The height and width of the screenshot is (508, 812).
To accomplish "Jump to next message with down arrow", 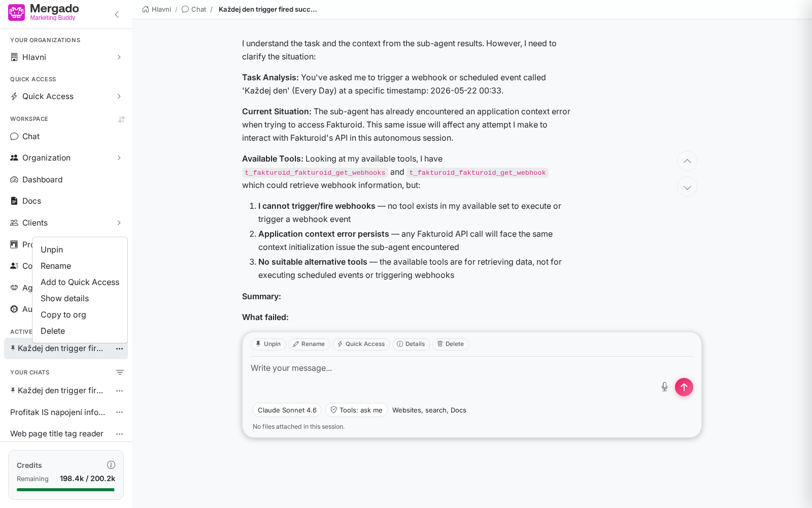I will point(687,187).
